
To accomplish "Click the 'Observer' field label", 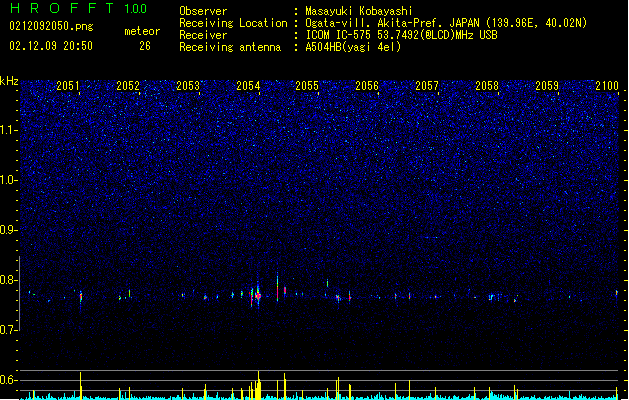I will [203, 11].
